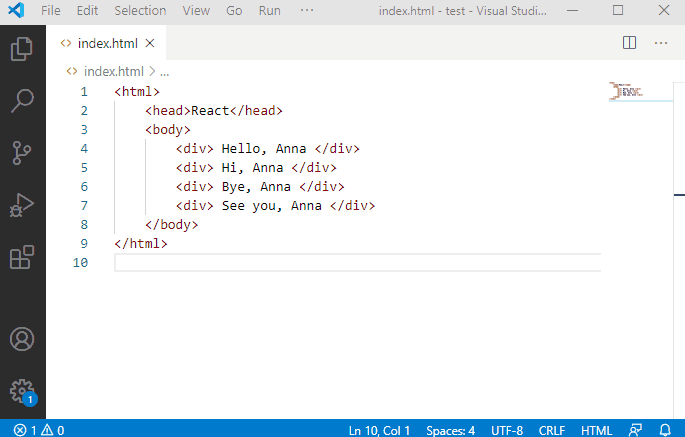685x437 pixels.
Task: Open the Accounts menu icon
Action: (x=22, y=339)
